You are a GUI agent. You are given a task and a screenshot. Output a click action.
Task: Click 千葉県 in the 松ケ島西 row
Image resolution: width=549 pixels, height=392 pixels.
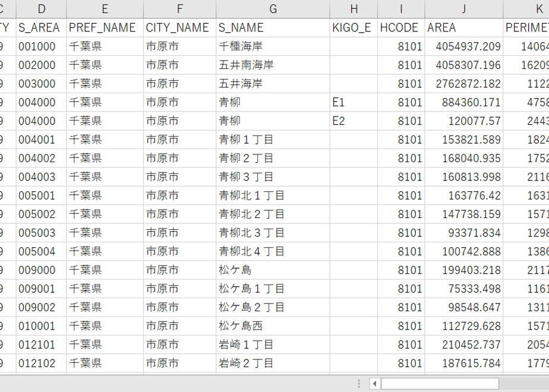(105, 326)
